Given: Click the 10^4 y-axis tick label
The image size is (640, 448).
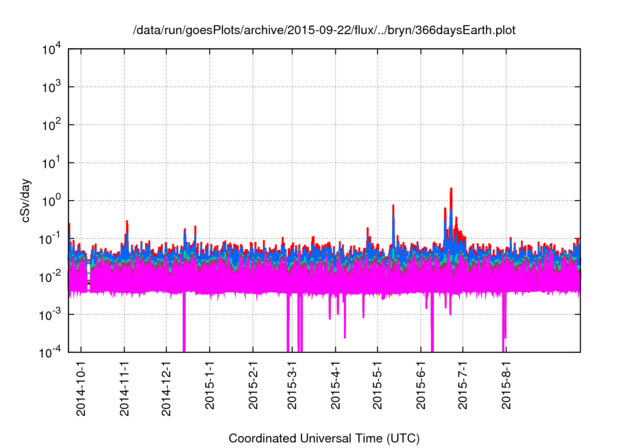Looking at the screenshot, I should 53,49.
